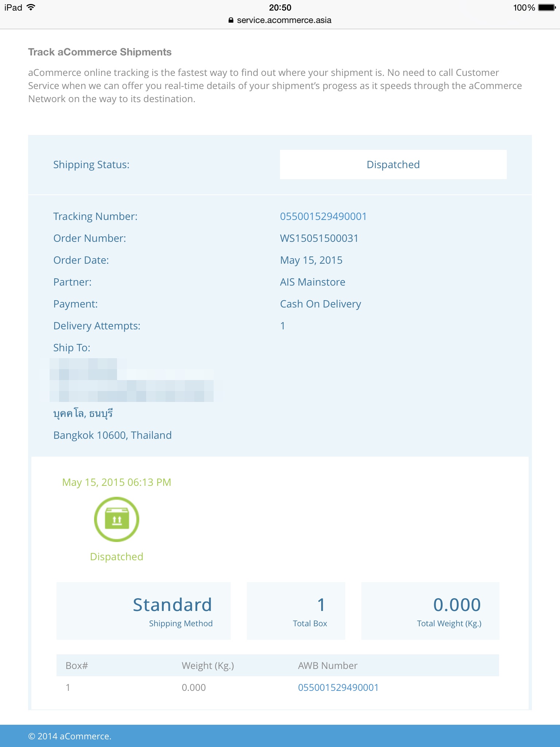Screen dimensions: 560x747
Task: Click the Weight (Kg.) column header
Action: tap(208, 666)
